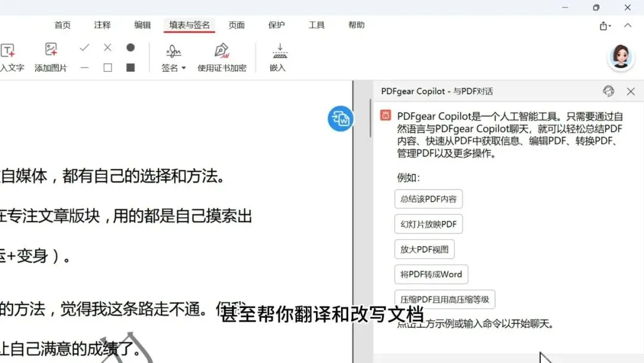Click the 例如: label text
The width and height of the screenshot is (644, 363).
pyautogui.click(x=408, y=177)
